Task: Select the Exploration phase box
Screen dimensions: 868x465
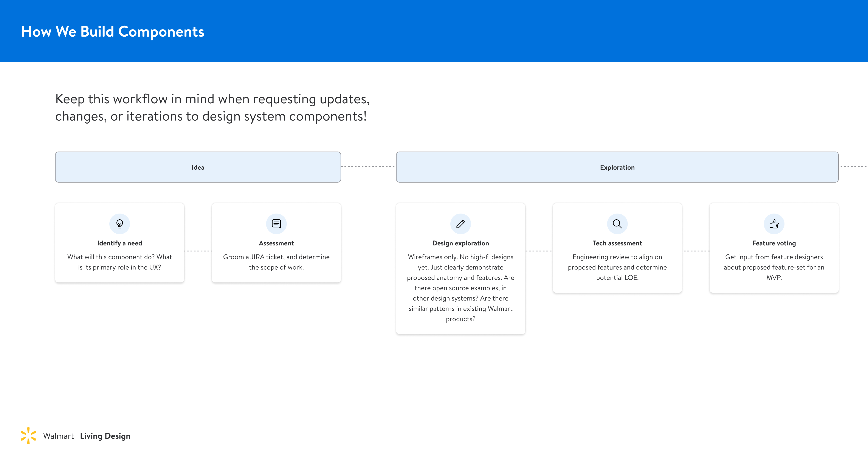Action: pyautogui.click(x=617, y=167)
